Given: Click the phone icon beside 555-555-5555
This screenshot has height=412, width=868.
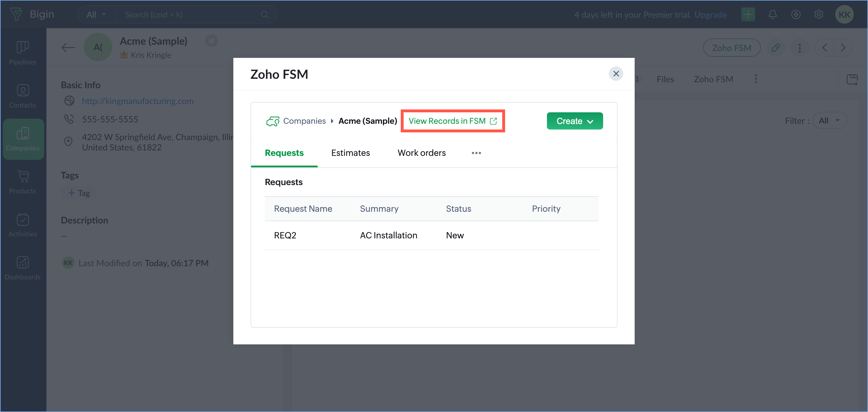Looking at the screenshot, I should point(69,119).
